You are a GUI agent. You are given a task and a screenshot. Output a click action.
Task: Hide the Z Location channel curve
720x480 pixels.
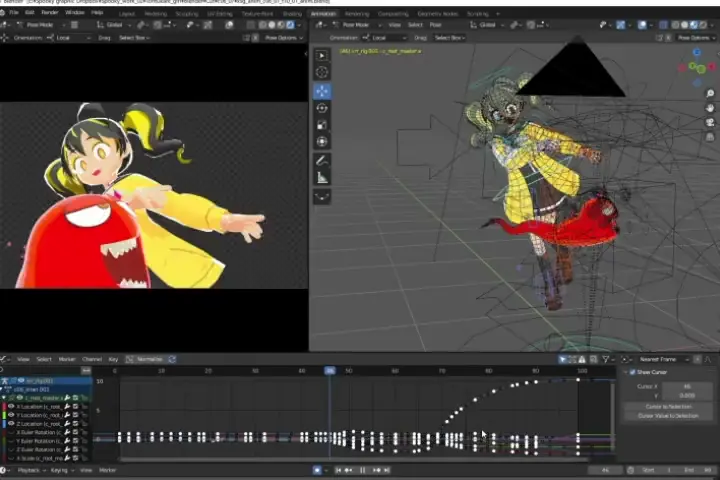point(11,424)
